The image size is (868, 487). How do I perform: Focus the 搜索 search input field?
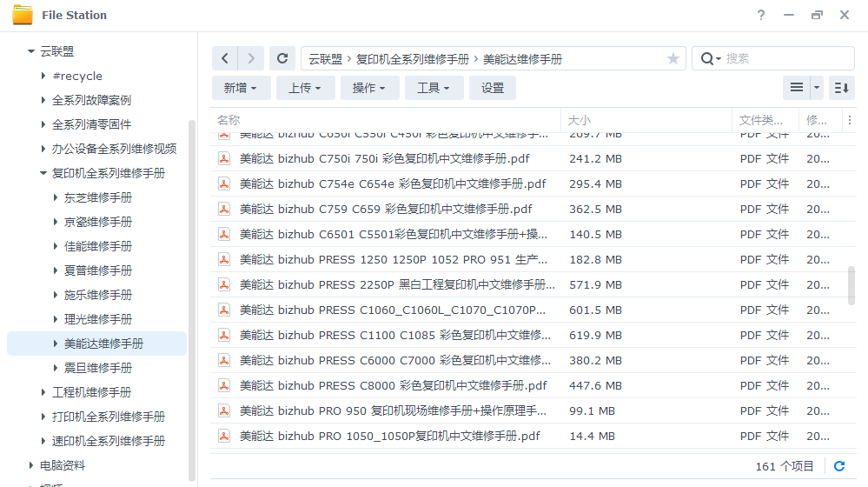click(788, 59)
